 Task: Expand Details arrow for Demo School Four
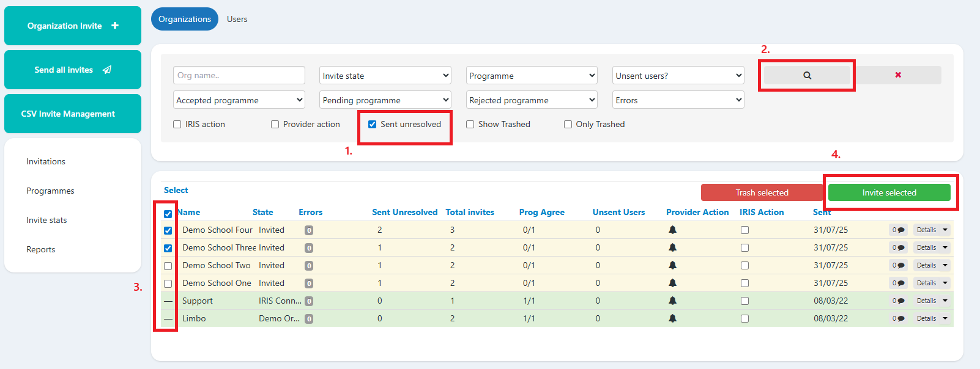pos(945,230)
